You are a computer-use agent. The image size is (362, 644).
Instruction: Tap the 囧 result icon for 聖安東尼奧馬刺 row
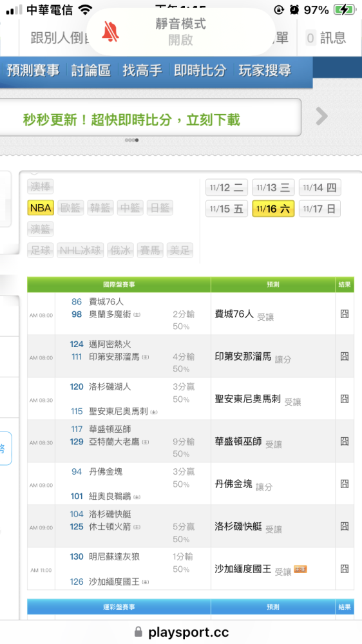345,399
